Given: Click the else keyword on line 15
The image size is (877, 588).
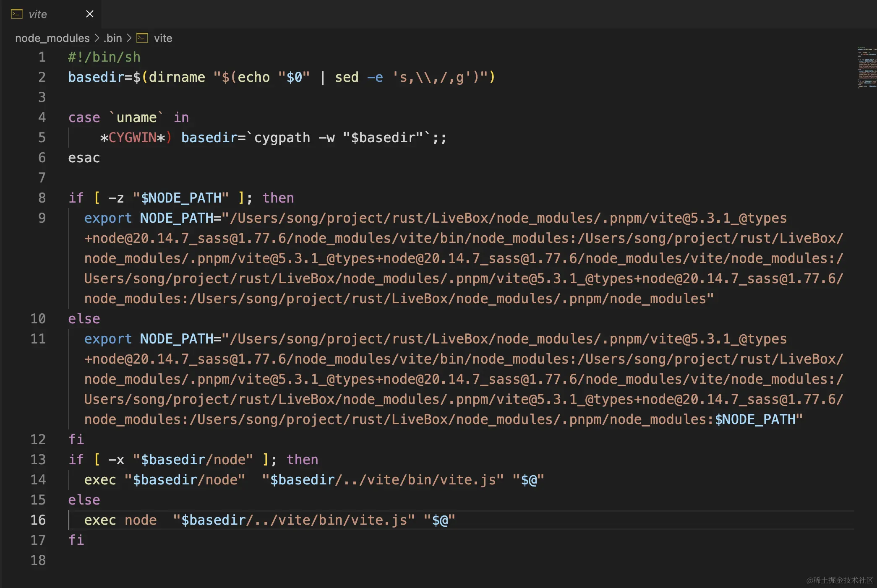Looking at the screenshot, I should pyautogui.click(x=84, y=500).
